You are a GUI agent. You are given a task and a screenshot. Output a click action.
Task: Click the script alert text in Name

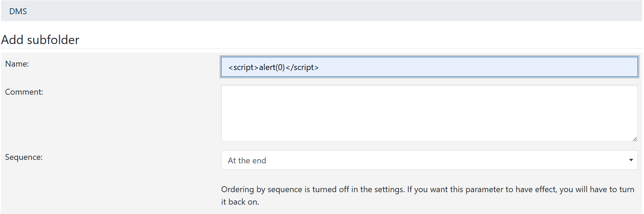(273, 67)
